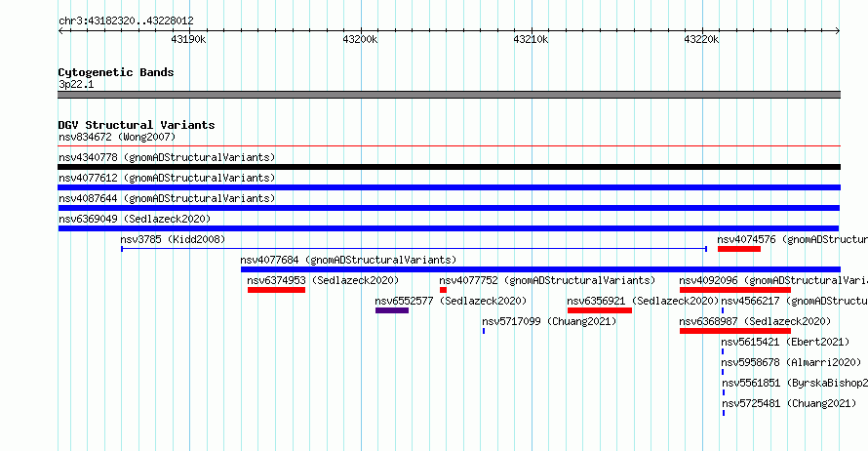The height and width of the screenshot is (451, 868).
Task: Select the blue bar under the nsv4087644 label
Action: pyautogui.click(x=449, y=208)
